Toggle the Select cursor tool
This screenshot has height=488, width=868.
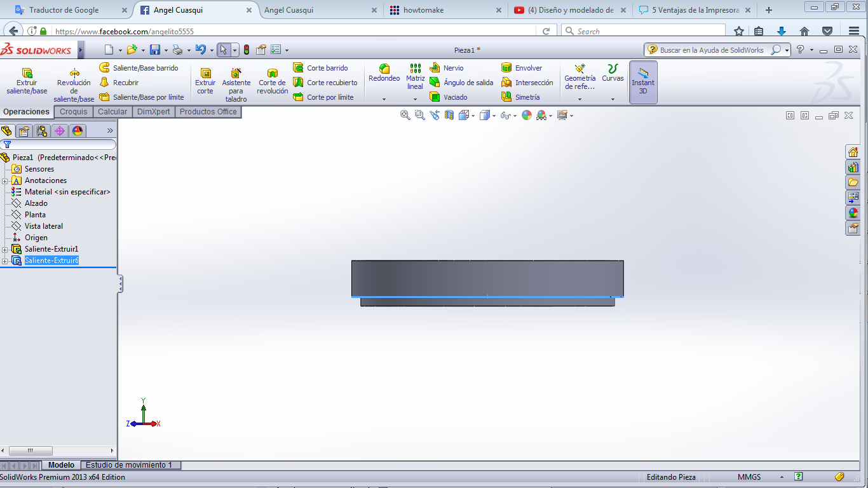coord(223,50)
